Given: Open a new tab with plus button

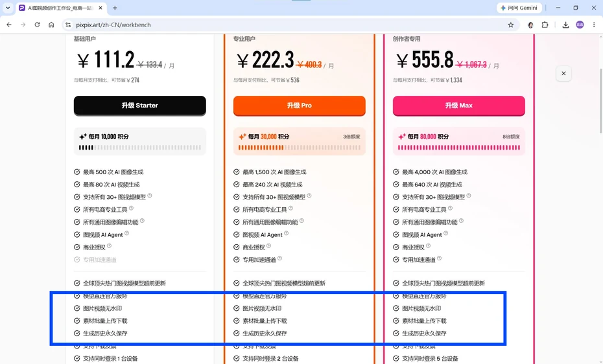Looking at the screenshot, I should pyautogui.click(x=115, y=8).
